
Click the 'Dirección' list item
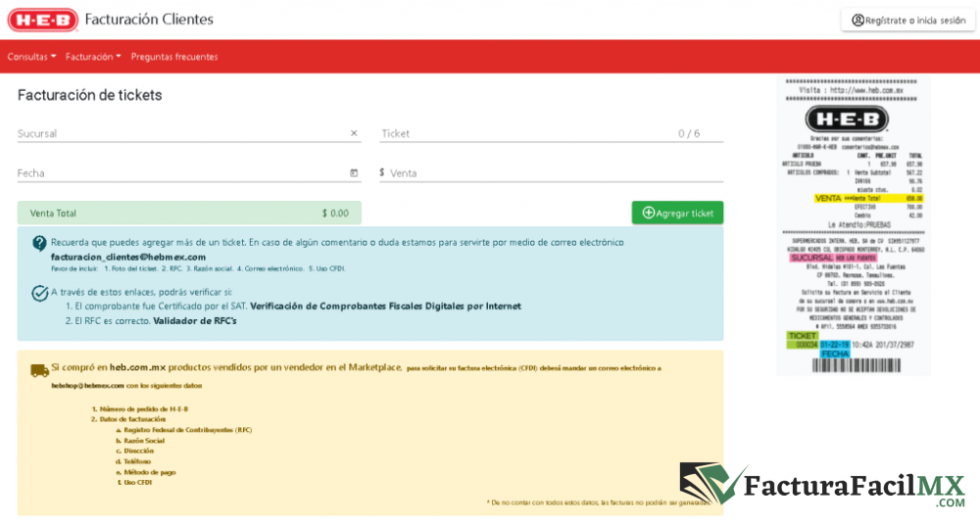click(x=138, y=451)
